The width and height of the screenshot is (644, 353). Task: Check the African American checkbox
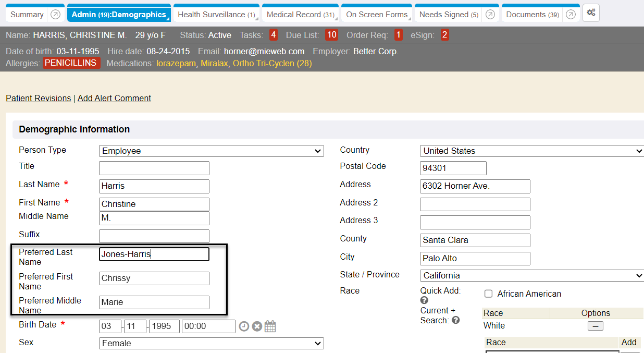point(489,294)
